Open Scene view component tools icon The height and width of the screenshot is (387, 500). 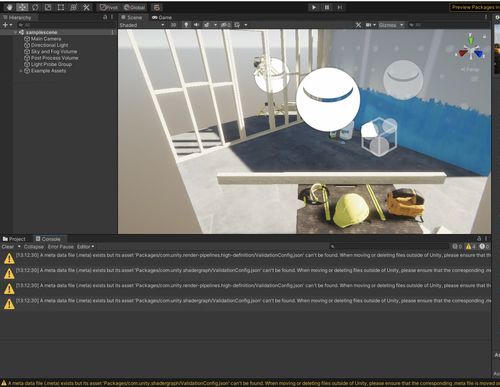click(x=358, y=25)
